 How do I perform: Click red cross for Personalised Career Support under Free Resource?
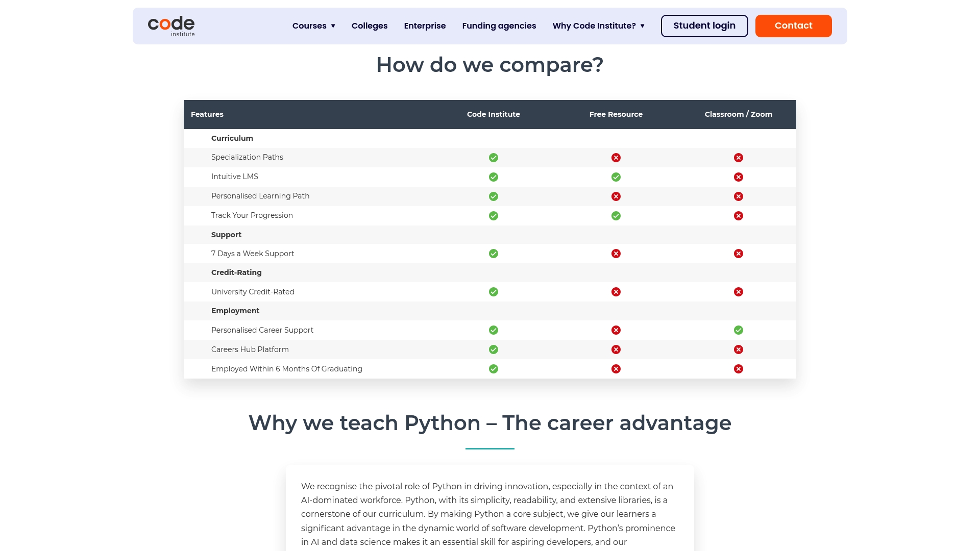(616, 330)
